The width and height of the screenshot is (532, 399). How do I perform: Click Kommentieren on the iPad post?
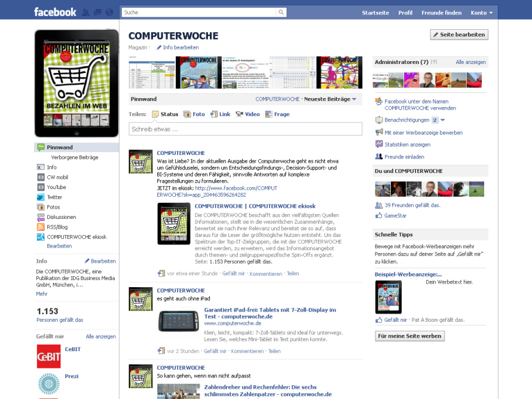click(x=247, y=351)
